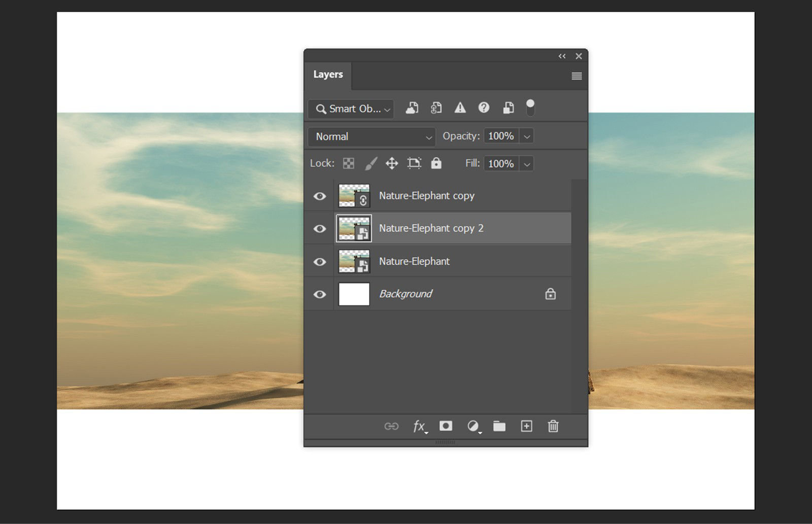Open the blend mode dropdown showing Normal
The image size is (812, 524).
click(371, 136)
